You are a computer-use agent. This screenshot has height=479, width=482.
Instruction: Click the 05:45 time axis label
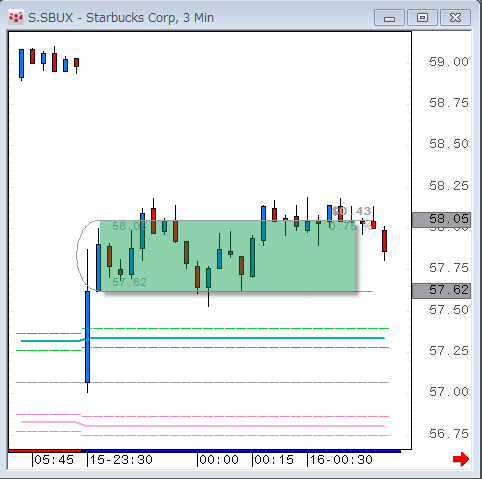pyautogui.click(x=54, y=460)
